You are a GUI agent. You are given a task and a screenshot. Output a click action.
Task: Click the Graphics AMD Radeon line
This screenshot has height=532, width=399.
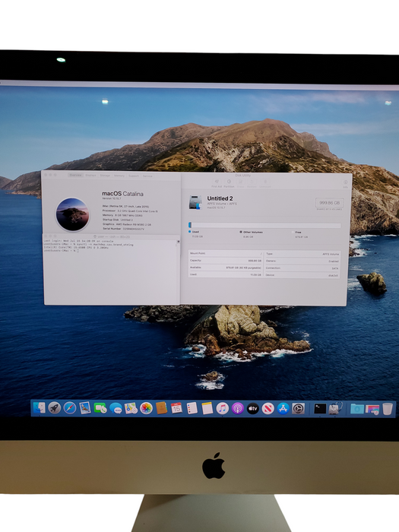click(127, 224)
